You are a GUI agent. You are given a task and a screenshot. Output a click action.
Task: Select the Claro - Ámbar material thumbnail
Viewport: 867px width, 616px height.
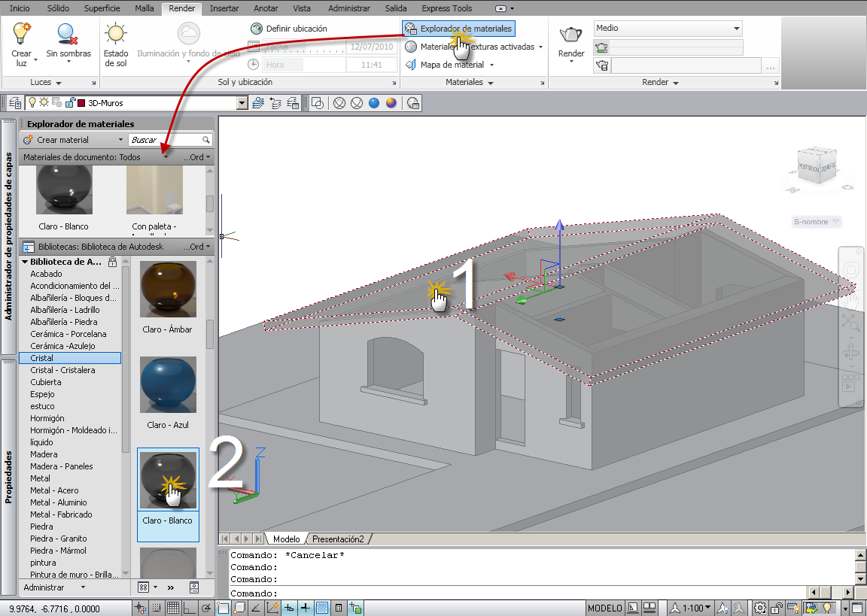tap(167, 290)
